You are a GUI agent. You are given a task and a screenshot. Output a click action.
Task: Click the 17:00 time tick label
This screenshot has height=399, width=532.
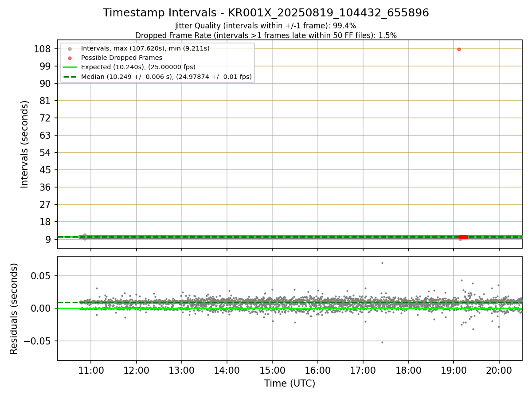point(363,370)
